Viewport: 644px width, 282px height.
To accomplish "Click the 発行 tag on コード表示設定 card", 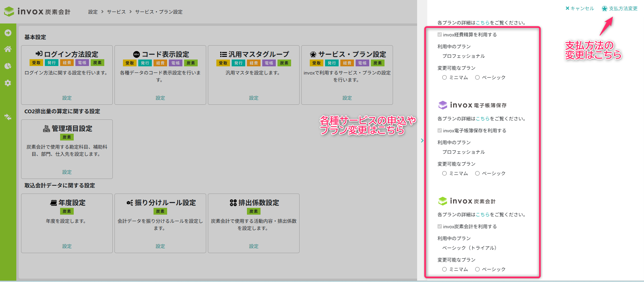I will [x=145, y=63].
